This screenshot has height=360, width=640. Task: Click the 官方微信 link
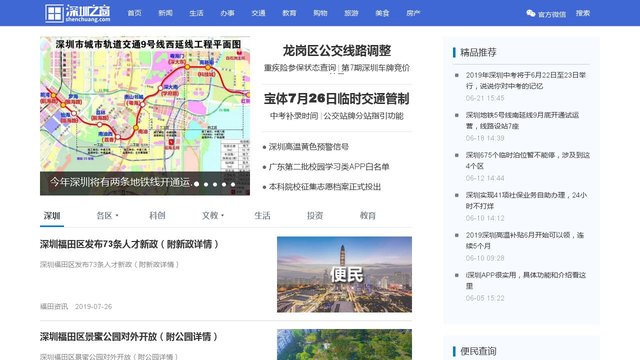coord(552,14)
